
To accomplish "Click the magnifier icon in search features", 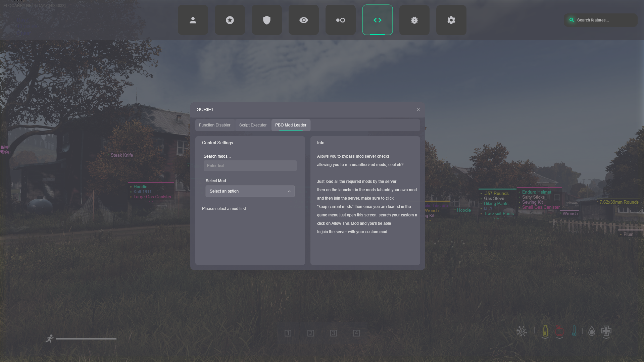I will 572,20.
